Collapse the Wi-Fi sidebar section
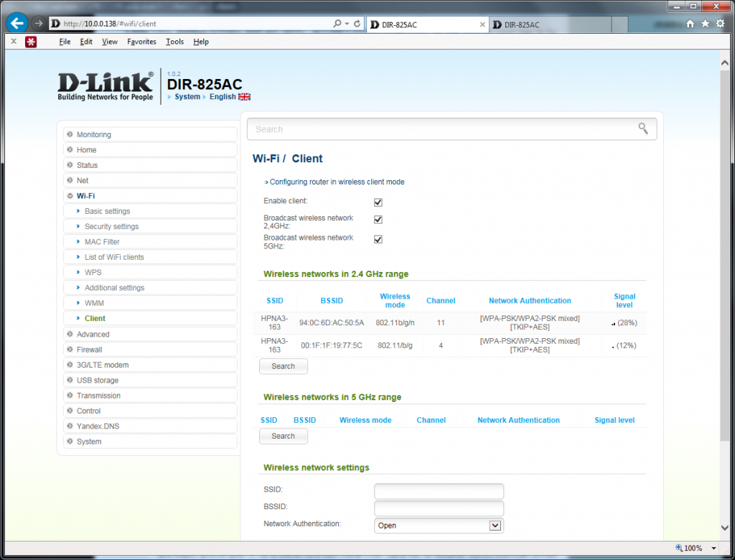The width and height of the screenshot is (735, 560). (x=85, y=195)
